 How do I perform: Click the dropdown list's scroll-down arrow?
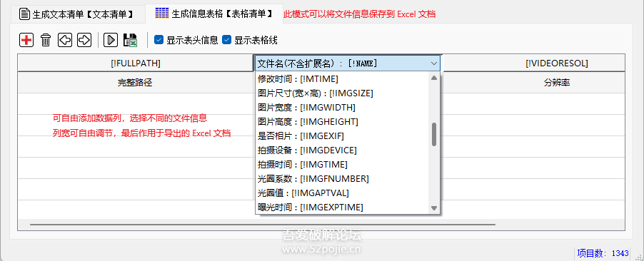(433, 208)
